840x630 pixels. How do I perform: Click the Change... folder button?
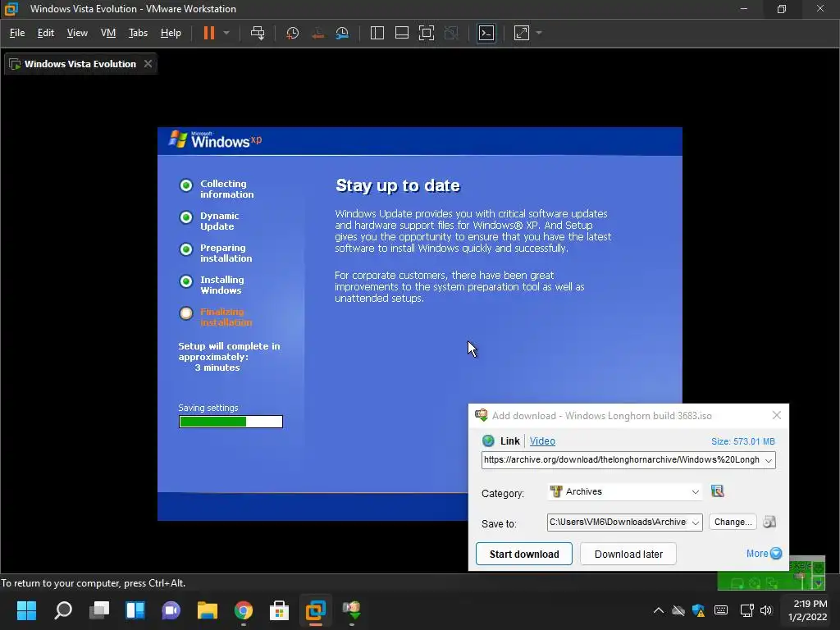click(x=733, y=523)
